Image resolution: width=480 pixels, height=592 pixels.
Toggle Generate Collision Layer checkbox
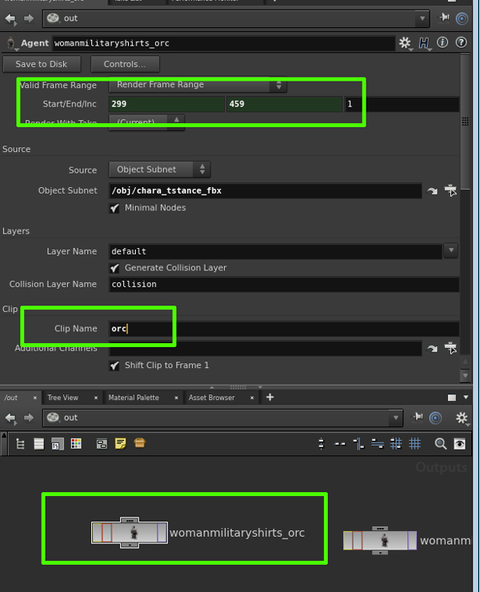(114, 268)
